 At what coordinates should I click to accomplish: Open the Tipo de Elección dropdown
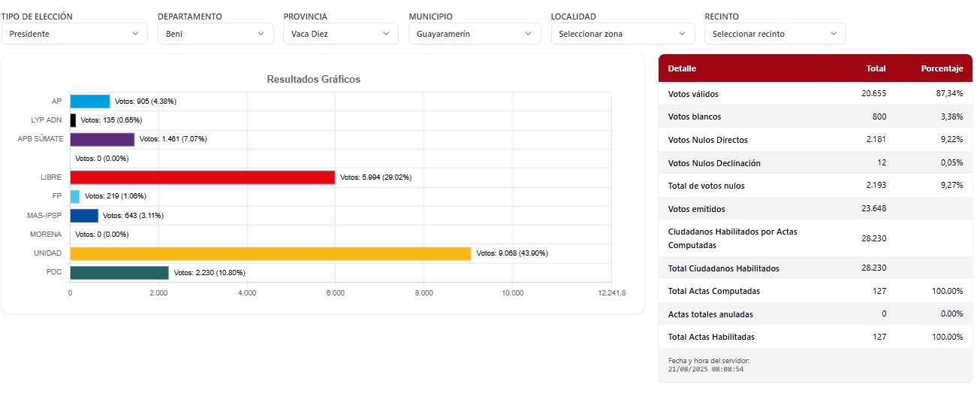[x=74, y=34]
